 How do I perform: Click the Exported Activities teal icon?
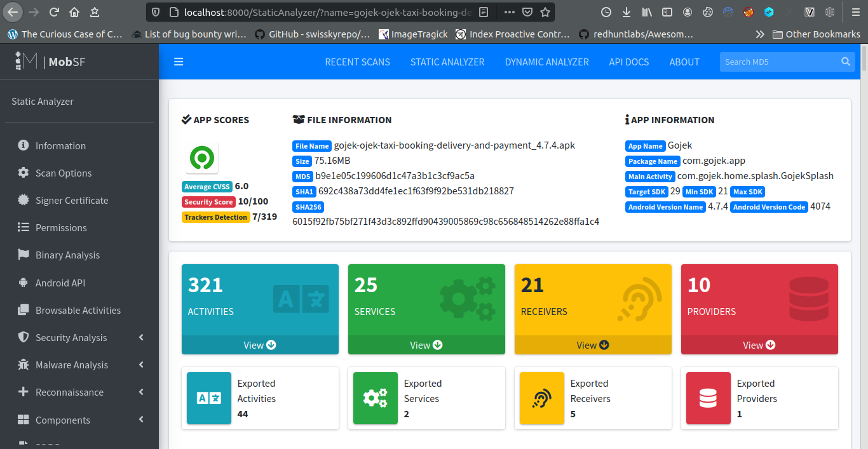click(209, 398)
